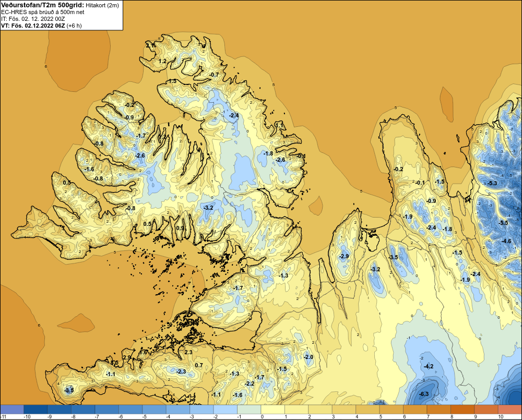Click the positive 2.1 temperature label
522x420 pixels.
pyautogui.click(x=150, y=45)
